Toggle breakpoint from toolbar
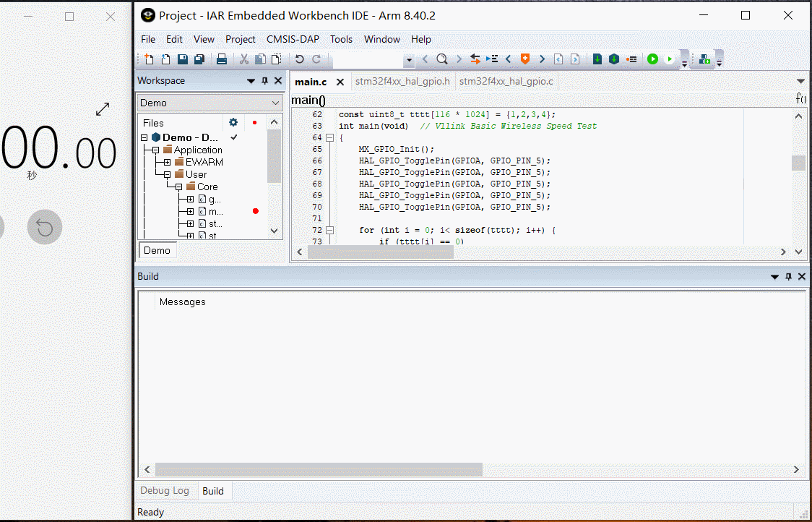 (x=631, y=59)
